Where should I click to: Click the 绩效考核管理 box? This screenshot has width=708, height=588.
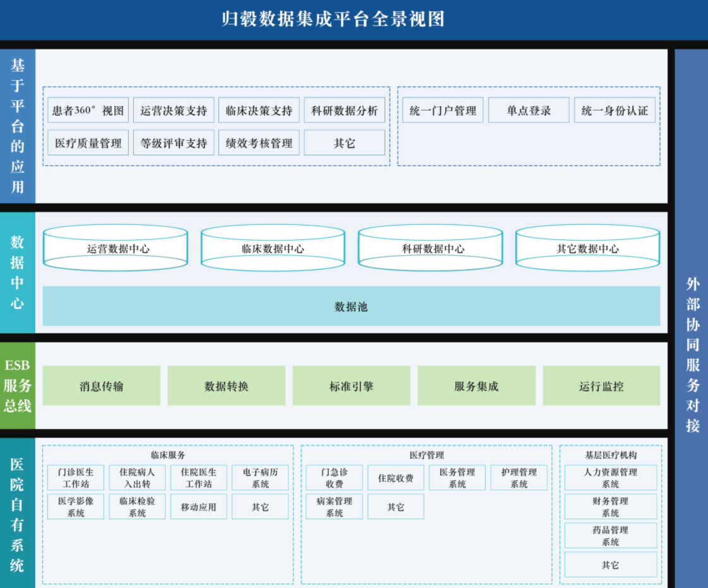[x=259, y=143]
